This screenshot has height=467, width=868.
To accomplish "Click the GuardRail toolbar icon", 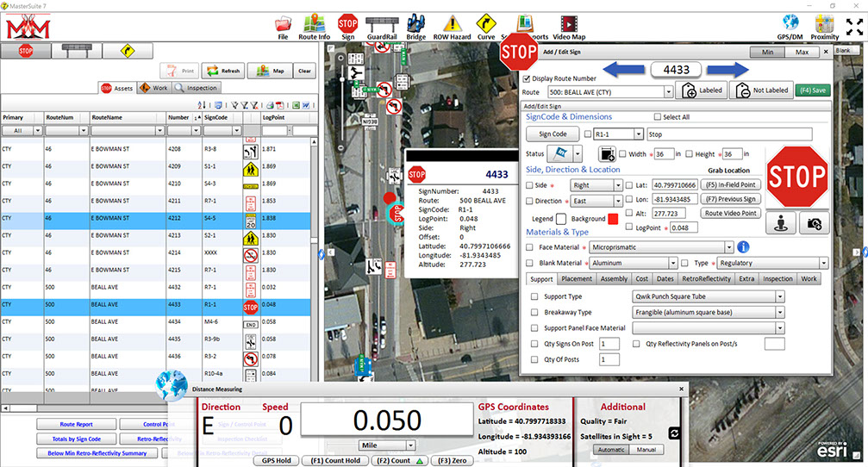I will coord(383,23).
